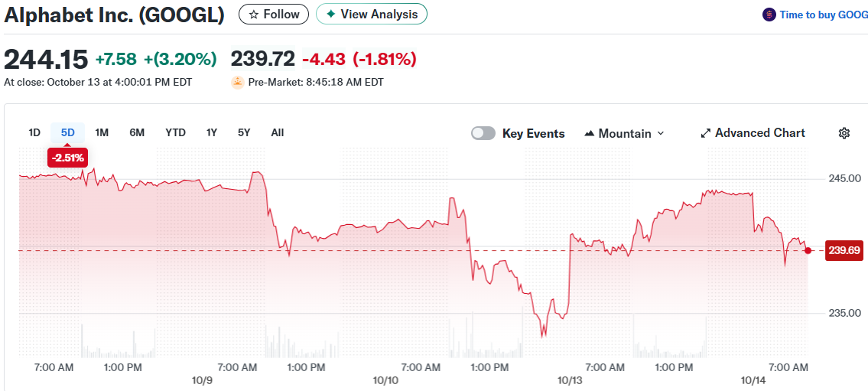The width and height of the screenshot is (868, 391).
Task: Select the 1D time range
Action: pyautogui.click(x=34, y=132)
